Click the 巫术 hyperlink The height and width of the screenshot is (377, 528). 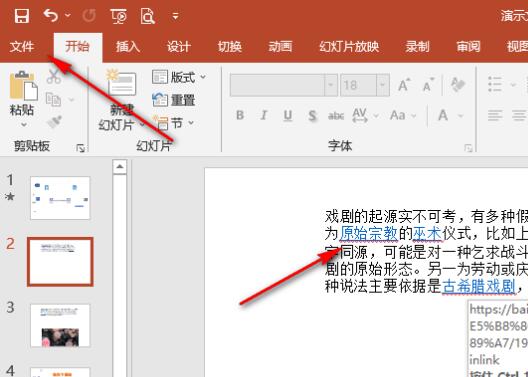428,233
